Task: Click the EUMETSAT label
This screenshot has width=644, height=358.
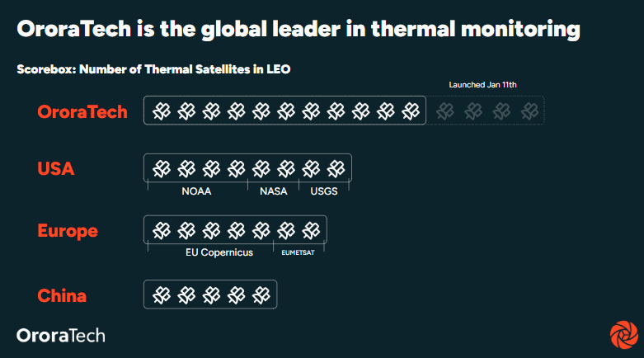Action: [x=298, y=252]
